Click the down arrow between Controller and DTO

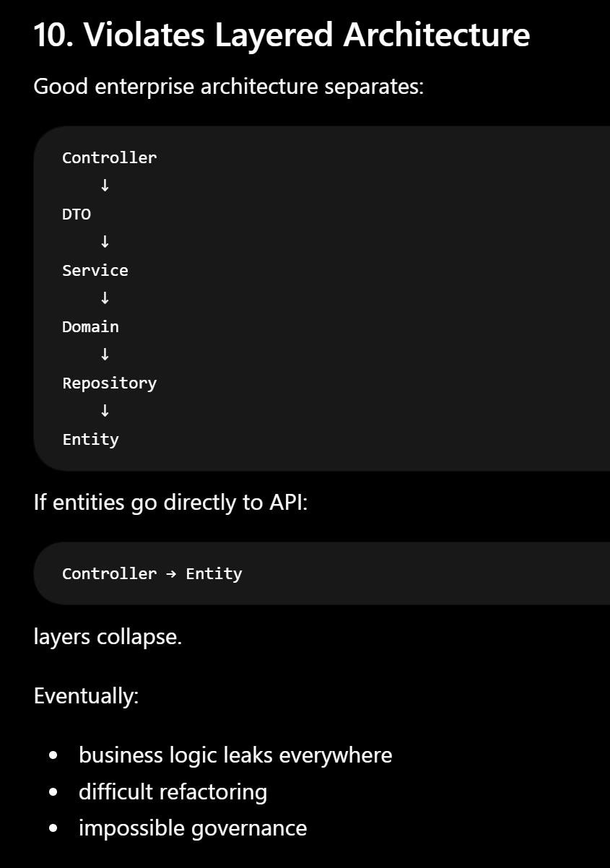pyautogui.click(x=105, y=186)
